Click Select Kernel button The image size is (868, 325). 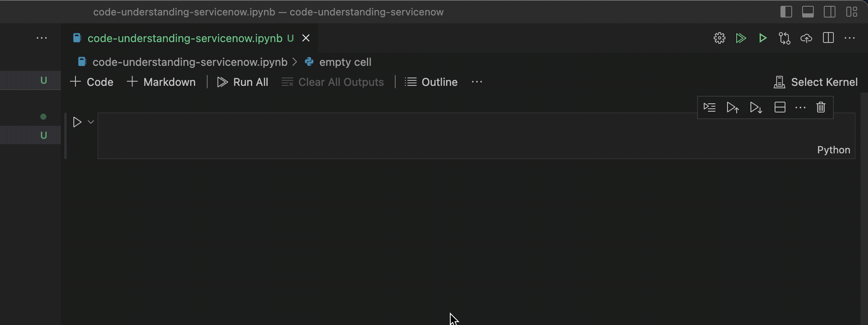[815, 82]
